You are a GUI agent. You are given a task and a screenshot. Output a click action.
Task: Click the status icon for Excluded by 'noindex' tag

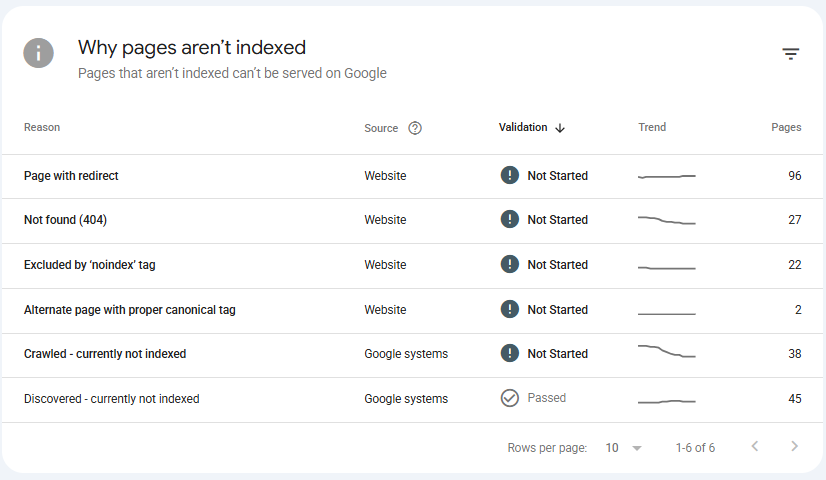coord(509,264)
